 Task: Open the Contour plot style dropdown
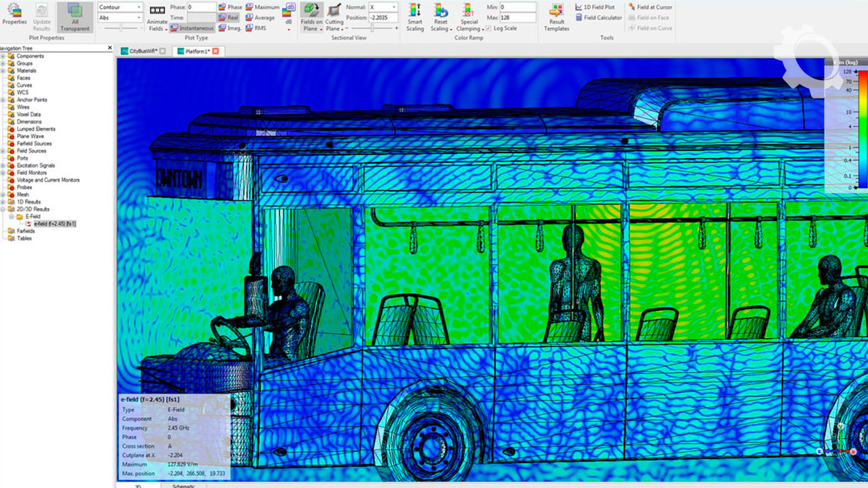pyautogui.click(x=119, y=7)
